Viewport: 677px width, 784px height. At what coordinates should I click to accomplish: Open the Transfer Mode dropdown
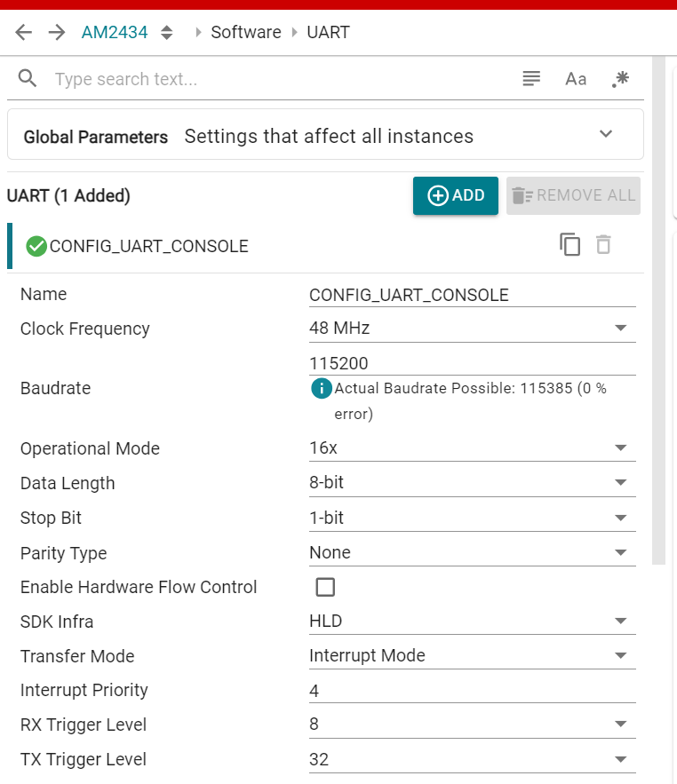(621, 656)
